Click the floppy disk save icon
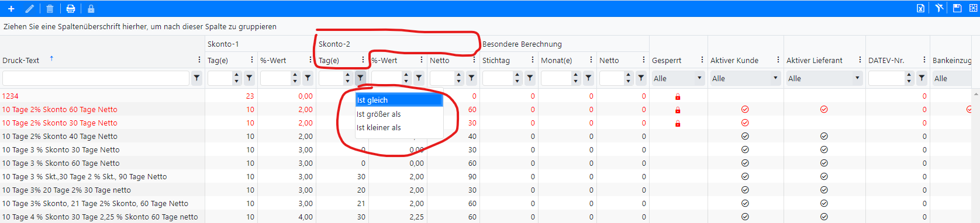This screenshot has height=223, width=980. click(x=957, y=8)
